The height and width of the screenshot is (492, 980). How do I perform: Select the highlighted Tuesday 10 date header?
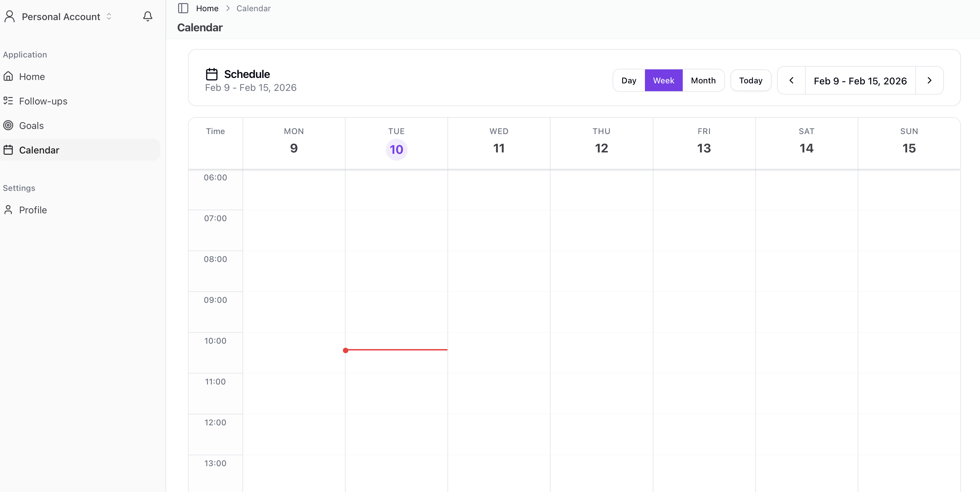[x=396, y=149]
